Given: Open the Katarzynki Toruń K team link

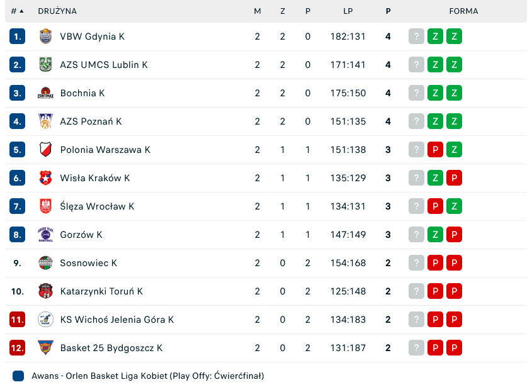Looking at the screenshot, I should (101, 291).
